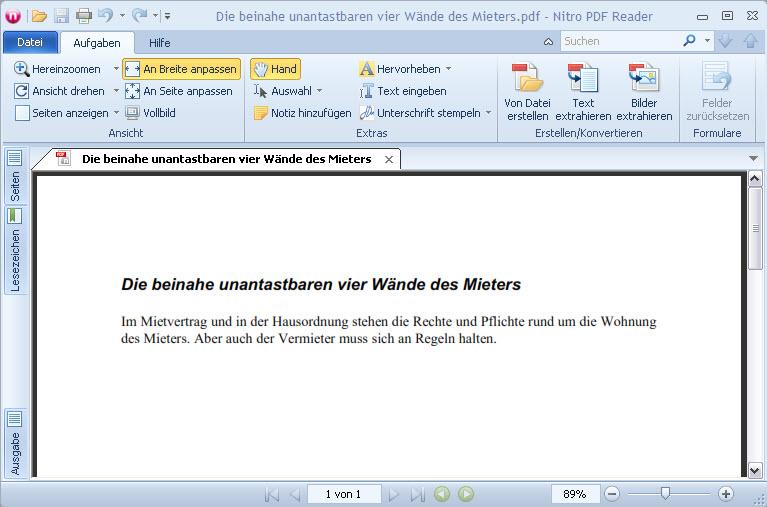Click the Suchen search field
767x507 pixels.
(620, 41)
